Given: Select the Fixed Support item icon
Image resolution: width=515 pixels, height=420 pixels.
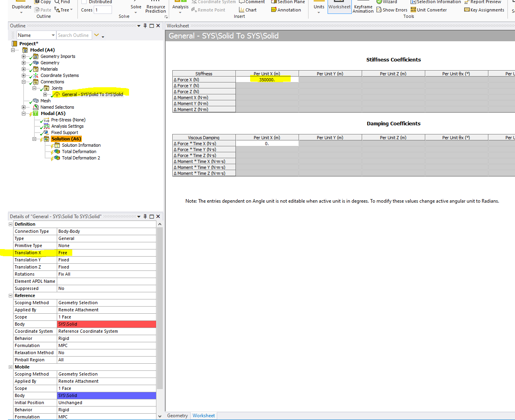Looking at the screenshot, I should [46, 132].
